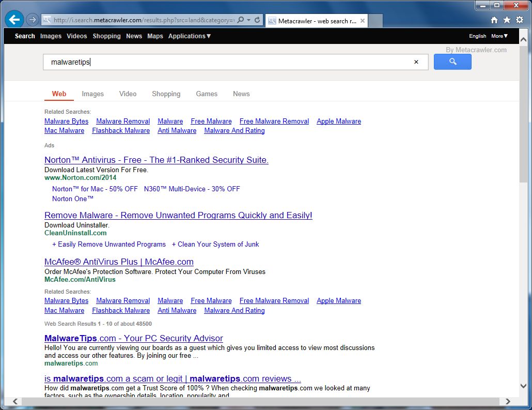Open top Malware And Rating related search
Image resolution: width=532 pixels, height=410 pixels.
[x=234, y=130]
